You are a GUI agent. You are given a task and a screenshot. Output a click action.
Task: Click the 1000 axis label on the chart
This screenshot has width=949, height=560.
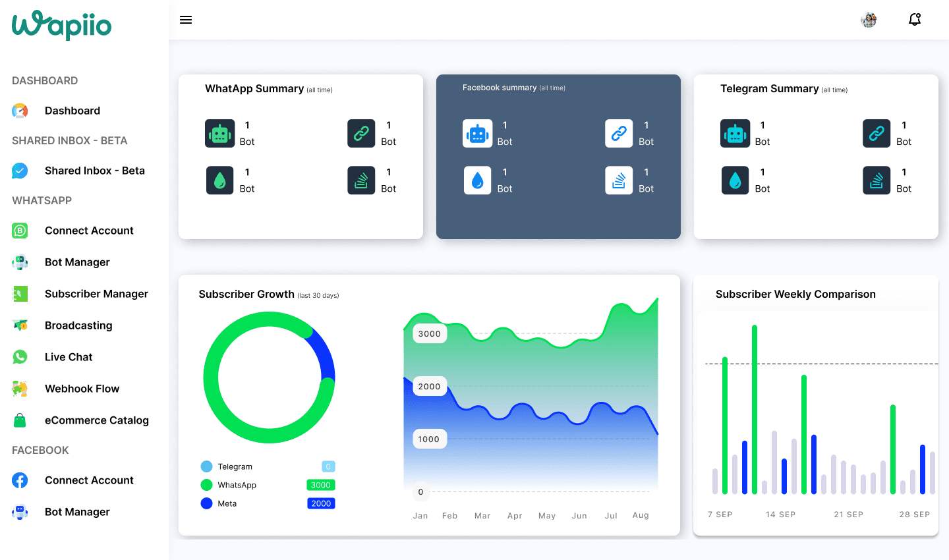tap(430, 439)
